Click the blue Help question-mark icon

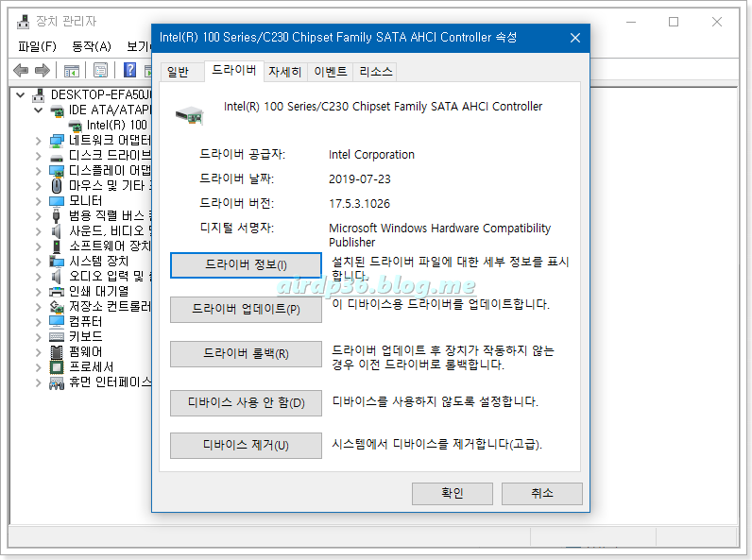click(x=129, y=70)
